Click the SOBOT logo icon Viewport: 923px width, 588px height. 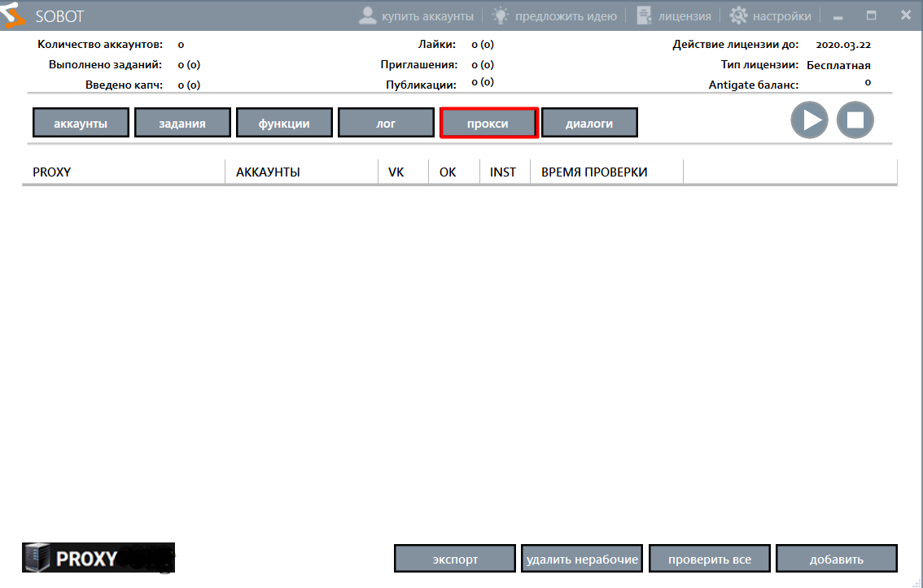(x=14, y=15)
